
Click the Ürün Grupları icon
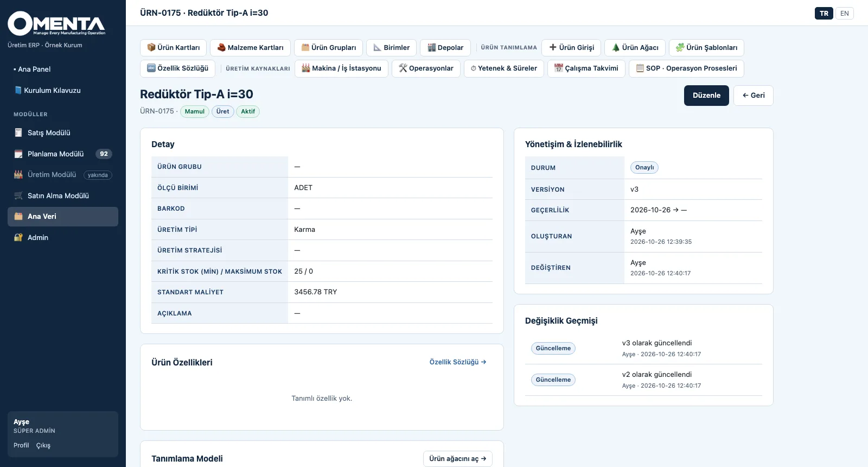(x=305, y=47)
